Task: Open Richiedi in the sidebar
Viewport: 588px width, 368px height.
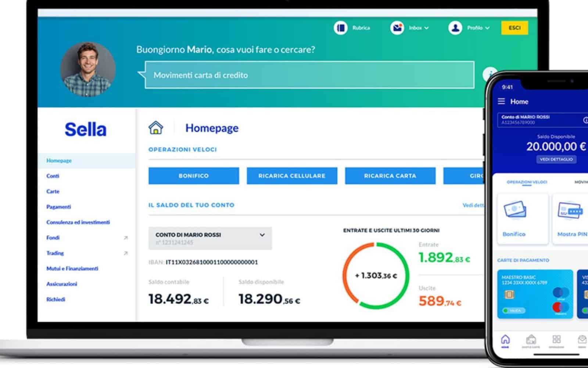Action: pos(55,300)
